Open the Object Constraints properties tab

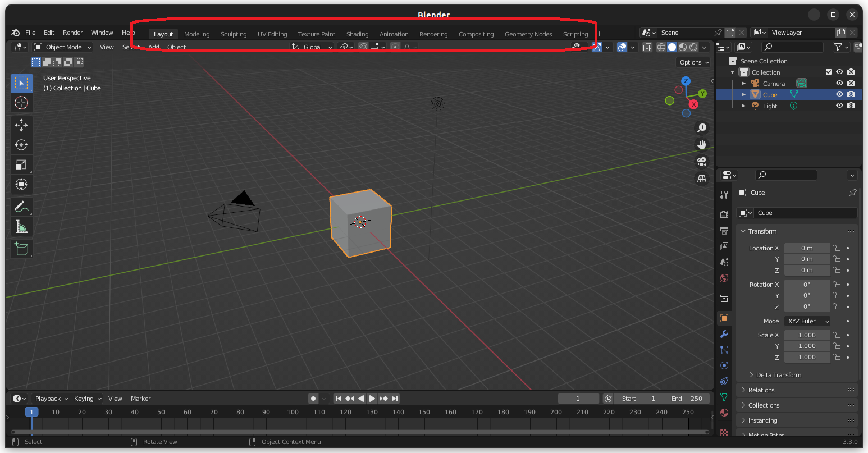click(x=724, y=381)
